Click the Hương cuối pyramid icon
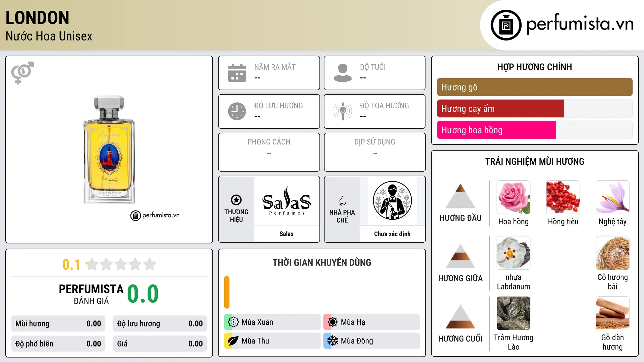 460,316
